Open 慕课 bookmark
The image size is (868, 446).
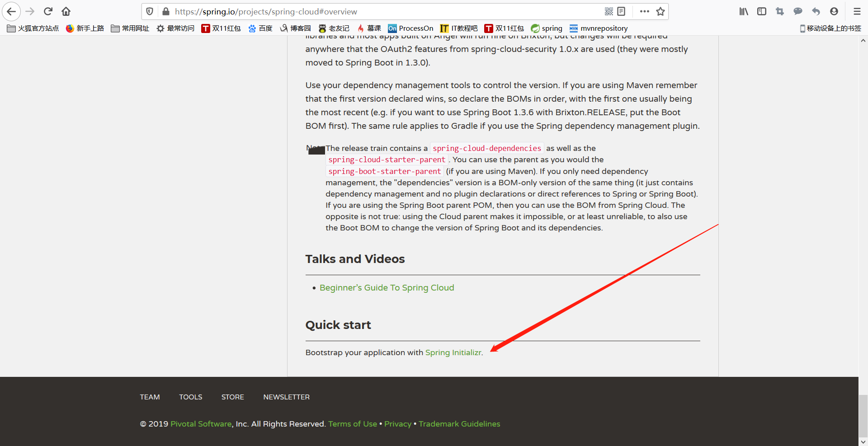(x=369, y=28)
